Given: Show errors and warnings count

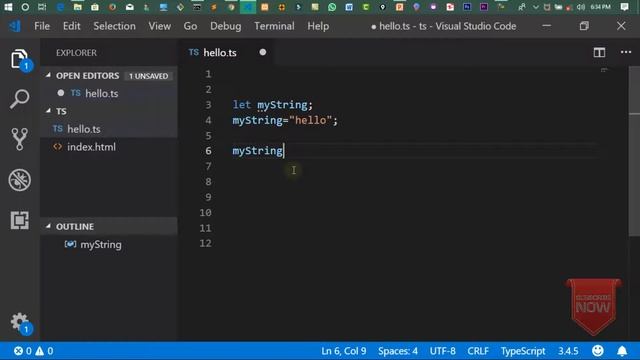Looking at the screenshot, I should click(x=33, y=351).
